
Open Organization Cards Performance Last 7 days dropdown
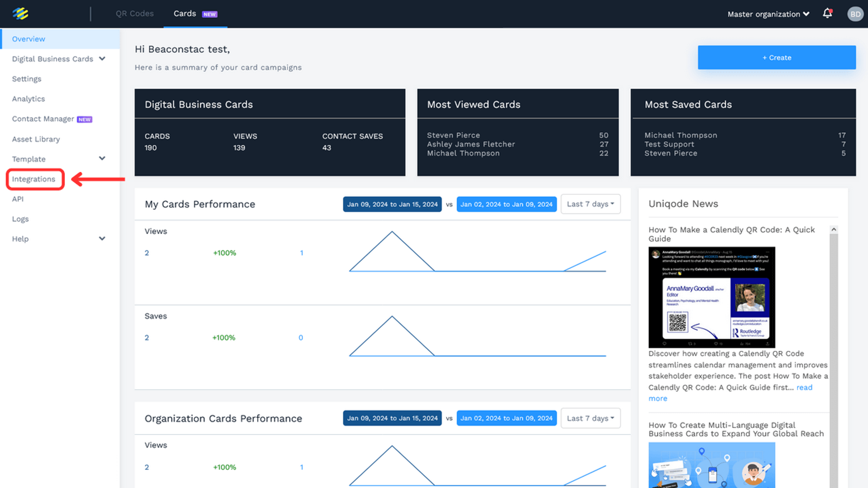pyautogui.click(x=590, y=418)
